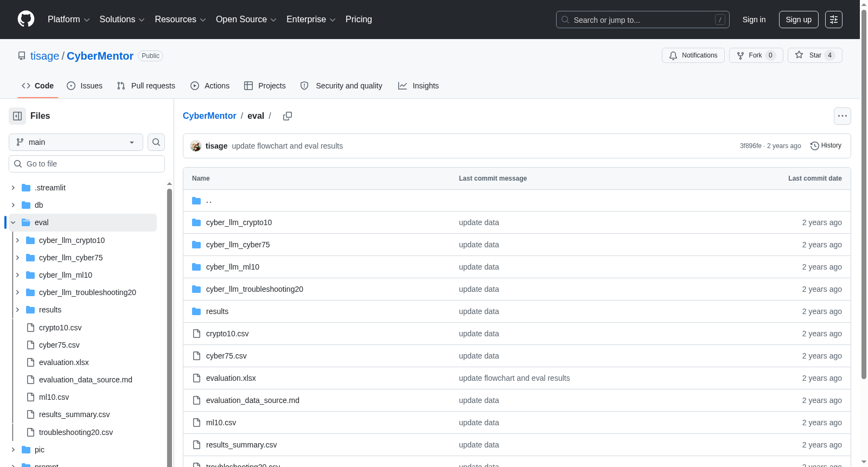Search files using magnifier button
The image size is (868, 467).
(156, 142)
